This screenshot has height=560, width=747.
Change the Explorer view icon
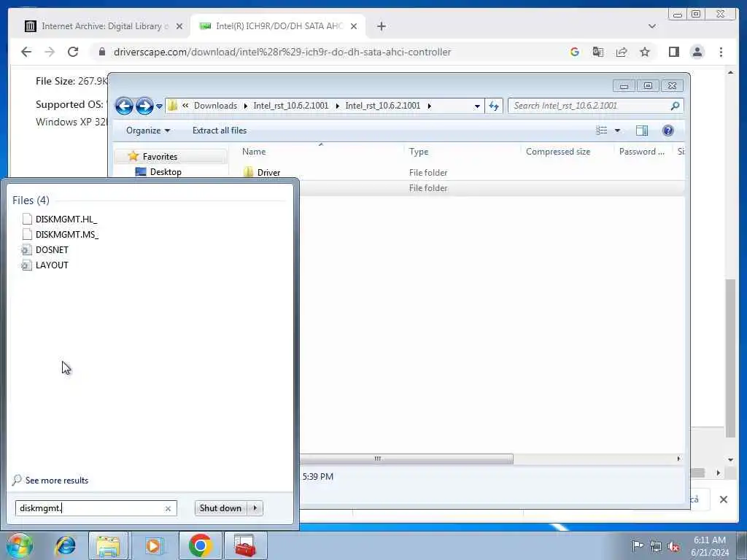[x=601, y=131]
